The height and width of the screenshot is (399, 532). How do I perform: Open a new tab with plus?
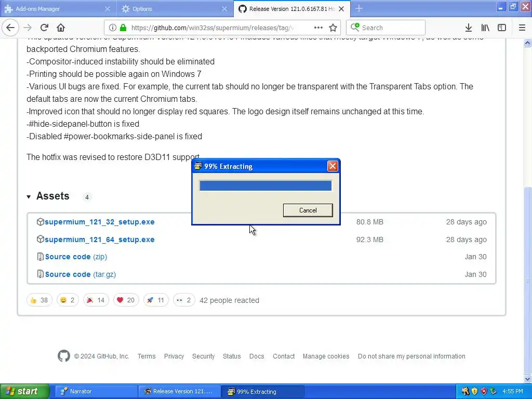point(359,9)
